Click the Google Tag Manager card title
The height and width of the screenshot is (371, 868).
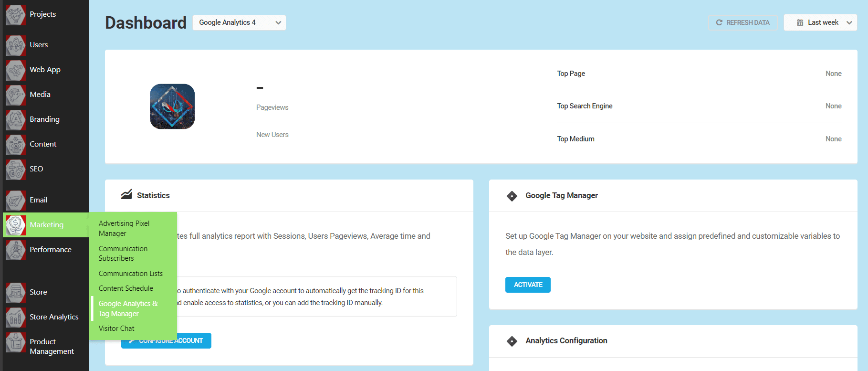[x=562, y=196]
